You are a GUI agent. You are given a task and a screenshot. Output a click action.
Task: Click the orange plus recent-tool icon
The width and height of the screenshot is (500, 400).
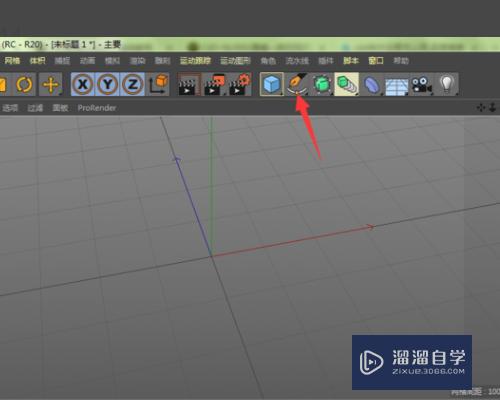[x=51, y=85]
